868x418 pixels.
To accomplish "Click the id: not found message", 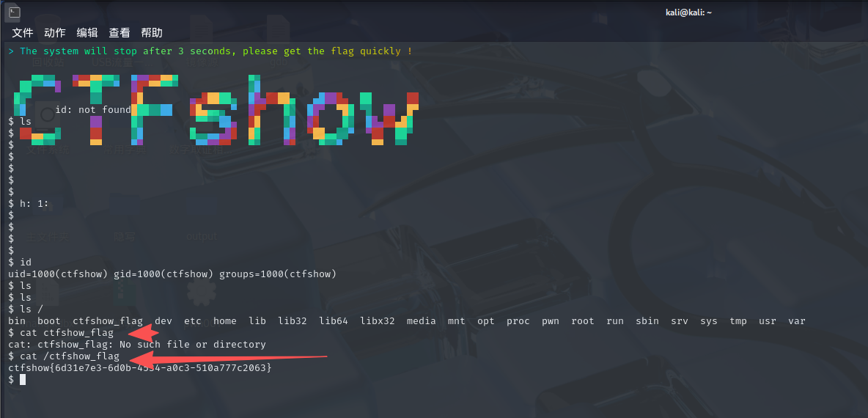I will pos(93,110).
